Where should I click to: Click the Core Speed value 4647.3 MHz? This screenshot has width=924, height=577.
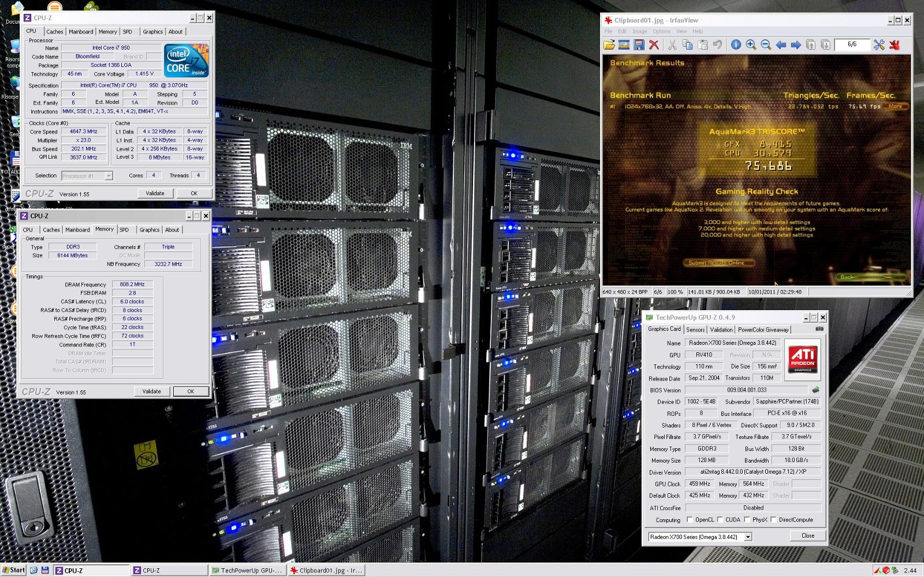tap(84, 132)
